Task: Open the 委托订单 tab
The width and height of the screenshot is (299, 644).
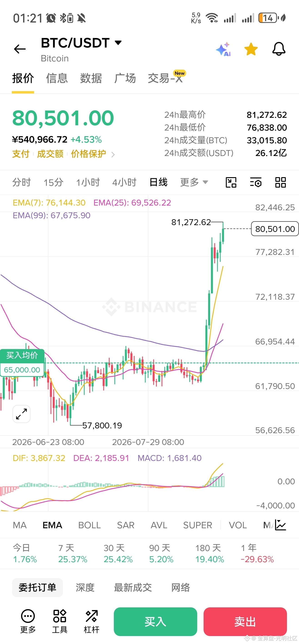Action: coord(37,587)
